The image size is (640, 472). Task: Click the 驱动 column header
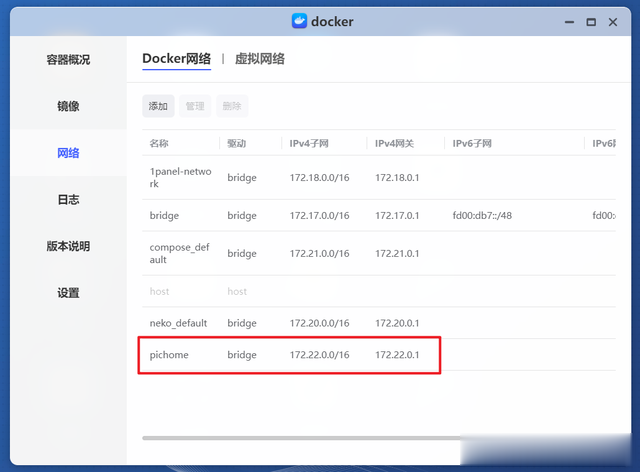tap(237, 143)
